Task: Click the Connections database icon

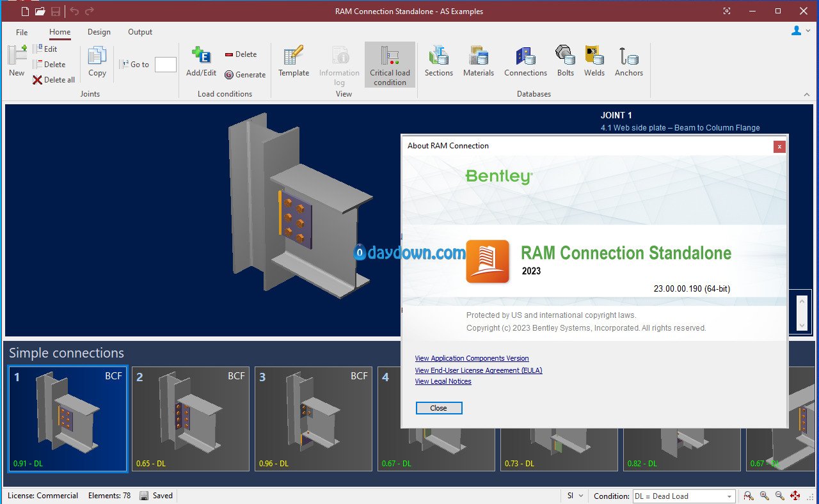Action: (525, 61)
